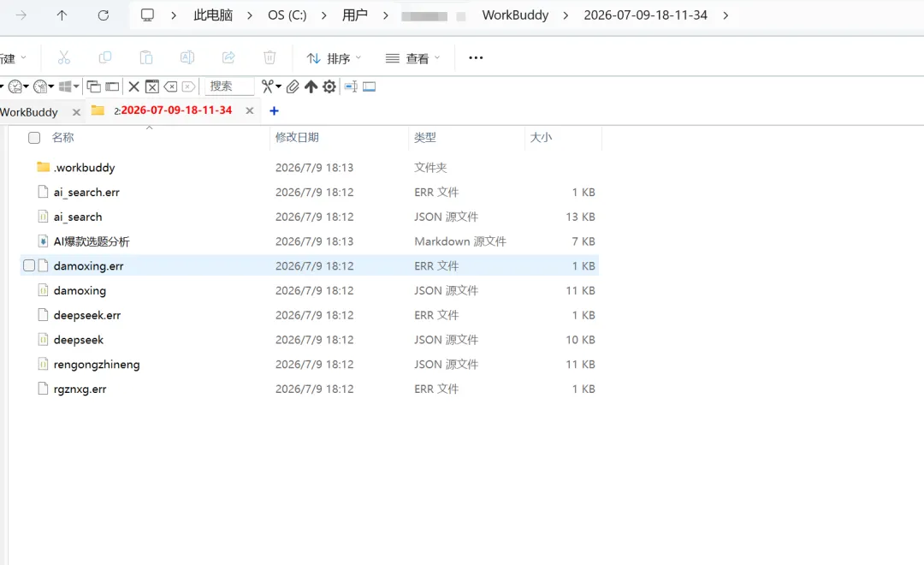This screenshot has height=565, width=924.
Task: Expand the View (查看) dropdown
Action: (x=412, y=58)
